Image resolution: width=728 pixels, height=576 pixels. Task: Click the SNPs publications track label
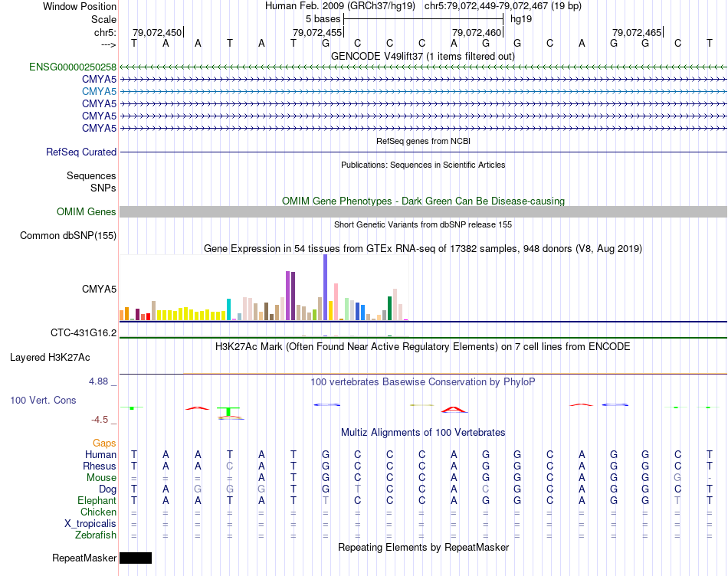(103, 188)
